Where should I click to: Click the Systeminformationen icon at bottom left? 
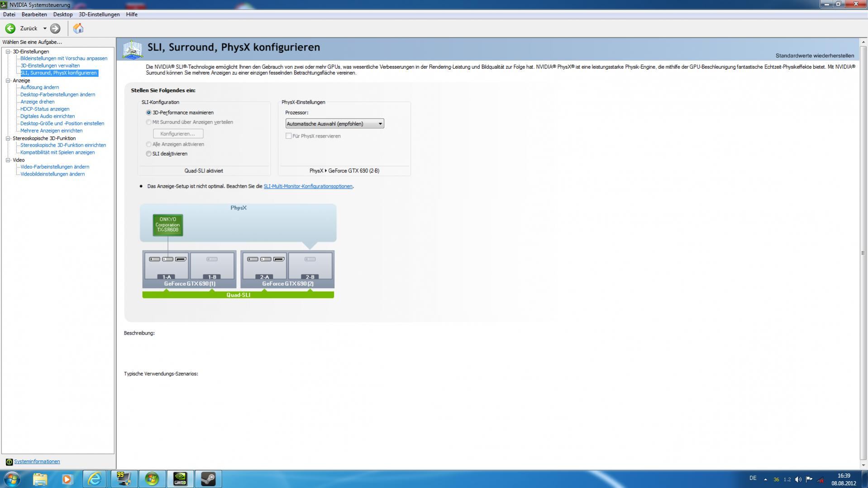(x=9, y=462)
